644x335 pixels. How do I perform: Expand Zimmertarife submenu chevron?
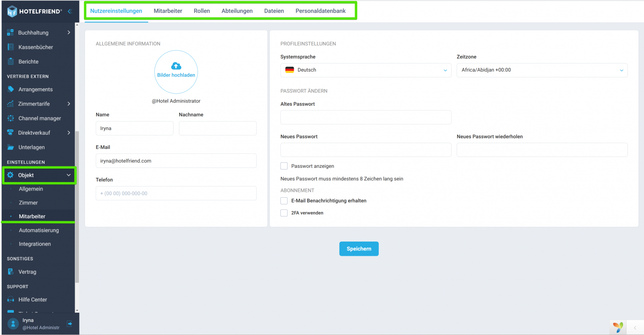click(x=68, y=104)
